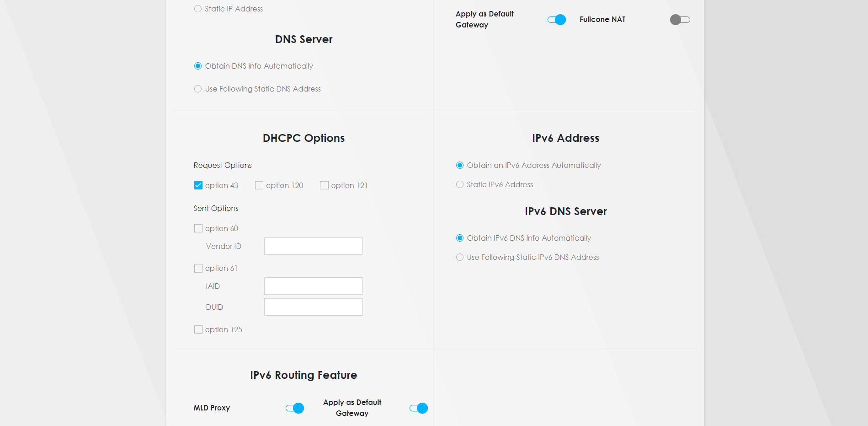Check sent option 125 checkbox

198,329
